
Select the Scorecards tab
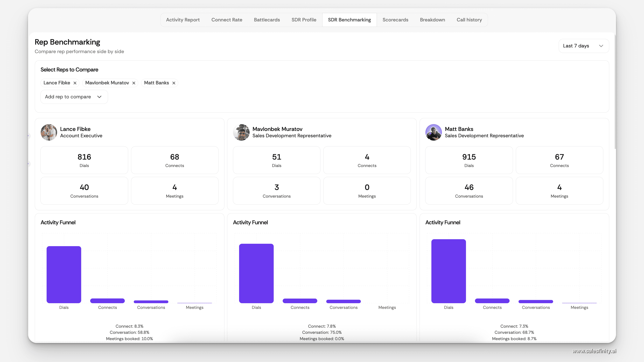tap(395, 20)
